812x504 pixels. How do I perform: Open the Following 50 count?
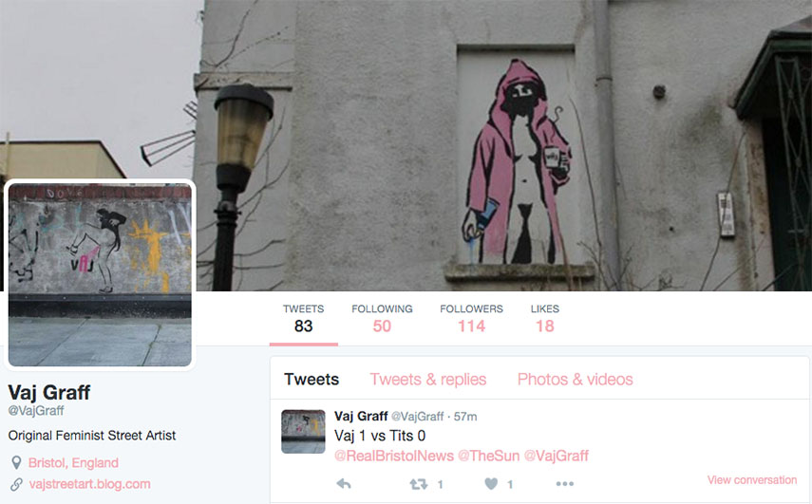tap(382, 318)
